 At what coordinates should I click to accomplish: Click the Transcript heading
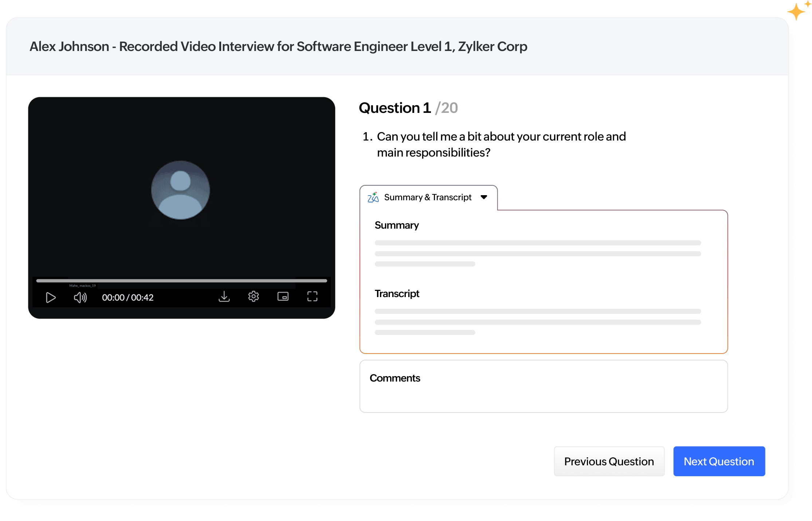tap(397, 294)
